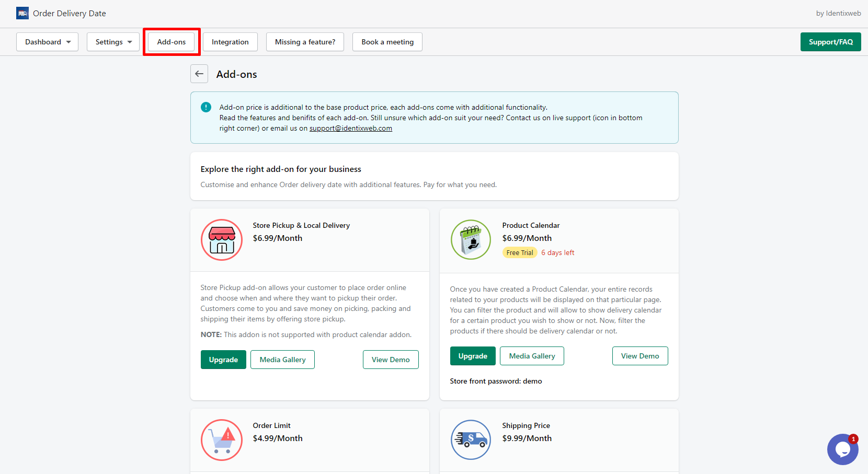Click the back arrow beside Add-ons heading
The width and height of the screenshot is (868, 474).
199,74
